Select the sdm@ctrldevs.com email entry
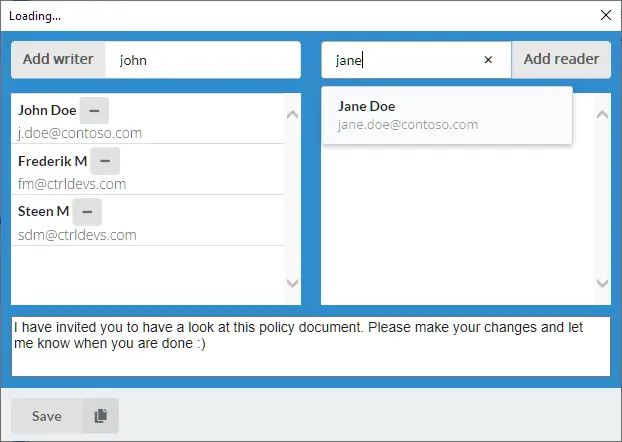The width and height of the screenshot is (622, 442). pyautogui.click(x=77, y=235)
